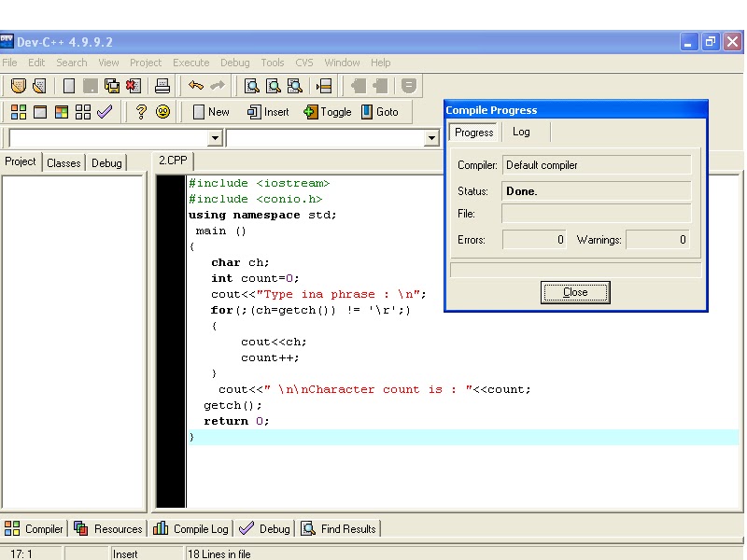Open the Project menu
Screen dimensions: 747x560
coord(146,63)
